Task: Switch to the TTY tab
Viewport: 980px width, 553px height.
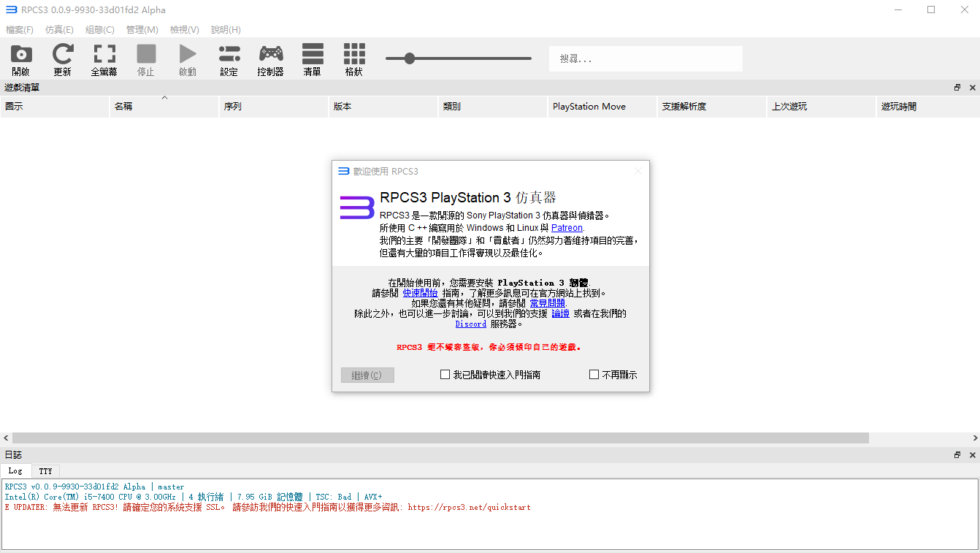Action: (45, 471)
